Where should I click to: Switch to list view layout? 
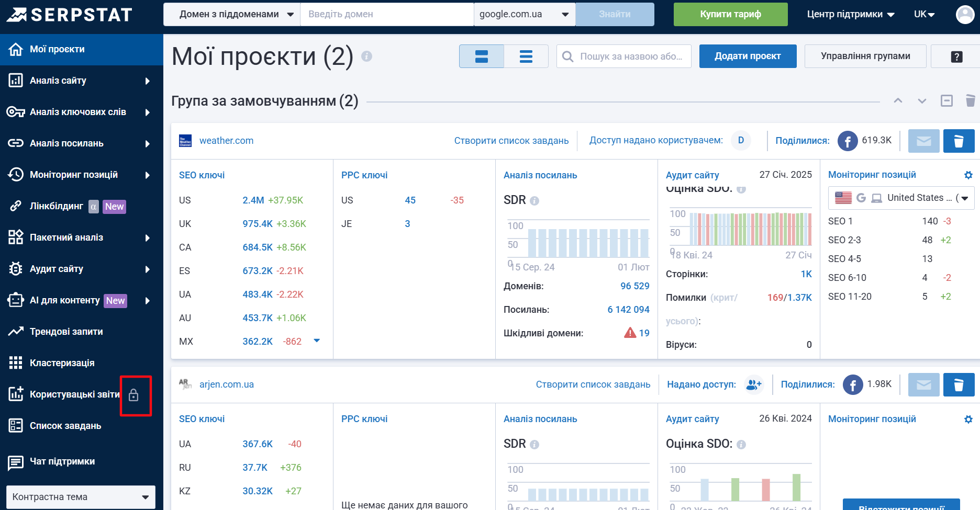pyautogui.click(x=526, y=56)
